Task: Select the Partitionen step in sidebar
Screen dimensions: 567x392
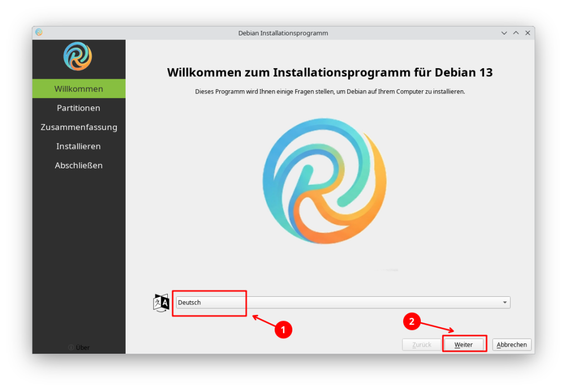Action: pos(79,108)
